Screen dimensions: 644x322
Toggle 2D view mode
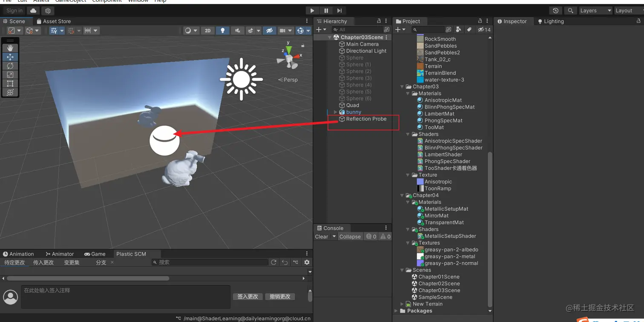coord(207,31)
